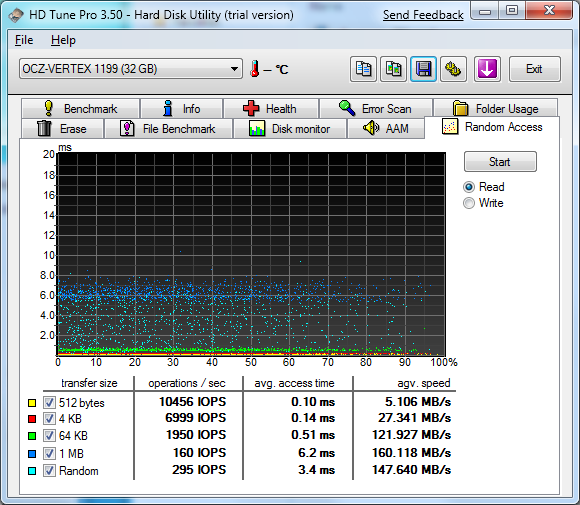Click the copy text to clipboard icon

(363, 69)
